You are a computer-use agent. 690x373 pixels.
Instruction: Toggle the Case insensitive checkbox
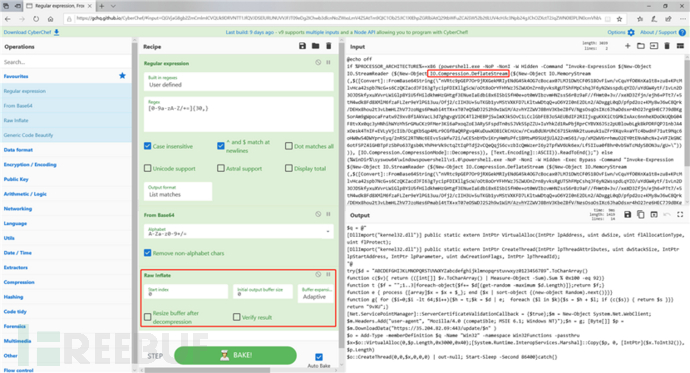click(148, 146)
